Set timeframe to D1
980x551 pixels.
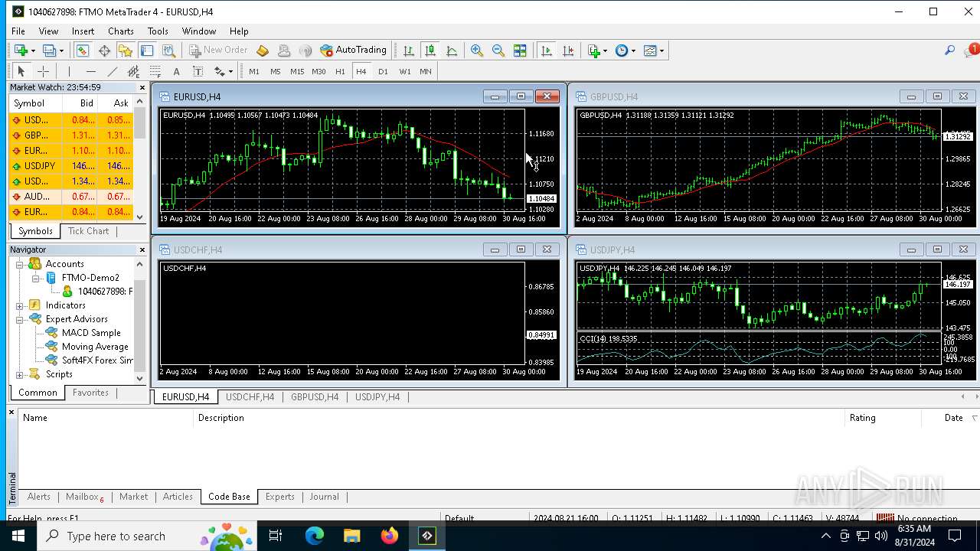[383, 71]
